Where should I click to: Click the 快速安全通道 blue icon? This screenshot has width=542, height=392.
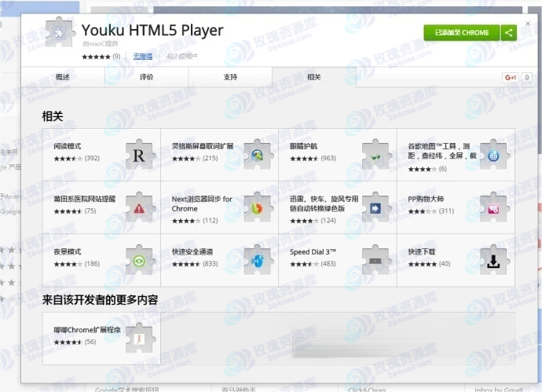click(x=258, y=260)
